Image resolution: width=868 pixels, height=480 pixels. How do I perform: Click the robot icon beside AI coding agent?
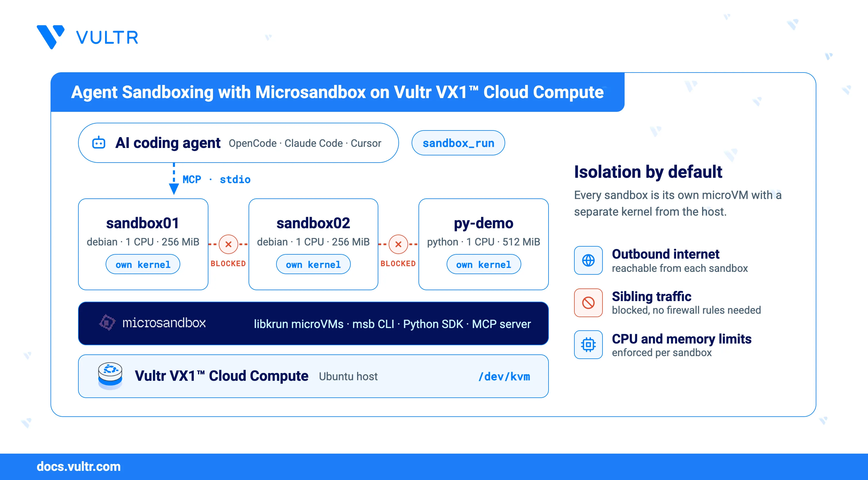[99, 143]
